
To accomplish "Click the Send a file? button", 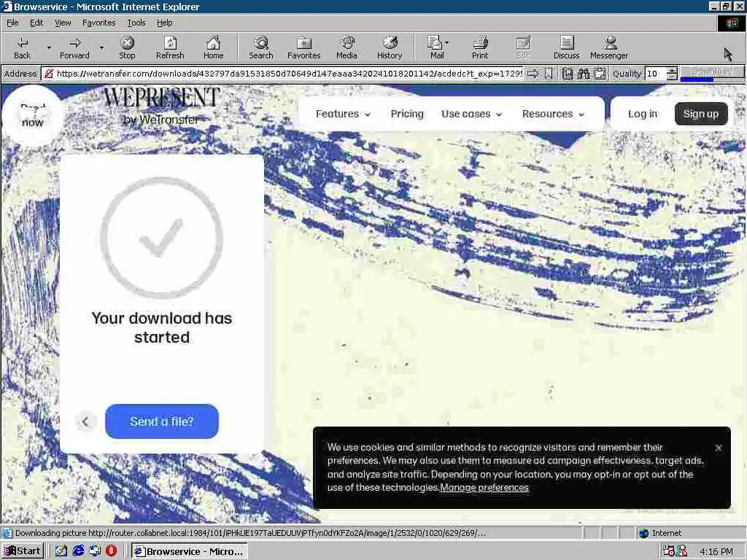I will pyautogui.click(x=161, y=421).
